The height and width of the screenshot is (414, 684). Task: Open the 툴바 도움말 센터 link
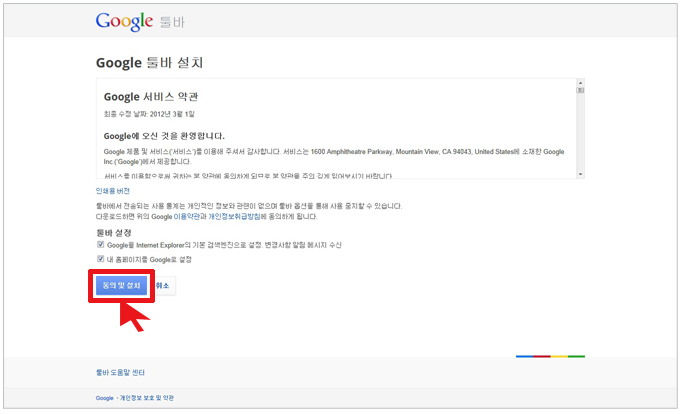(x=120, y=373)
